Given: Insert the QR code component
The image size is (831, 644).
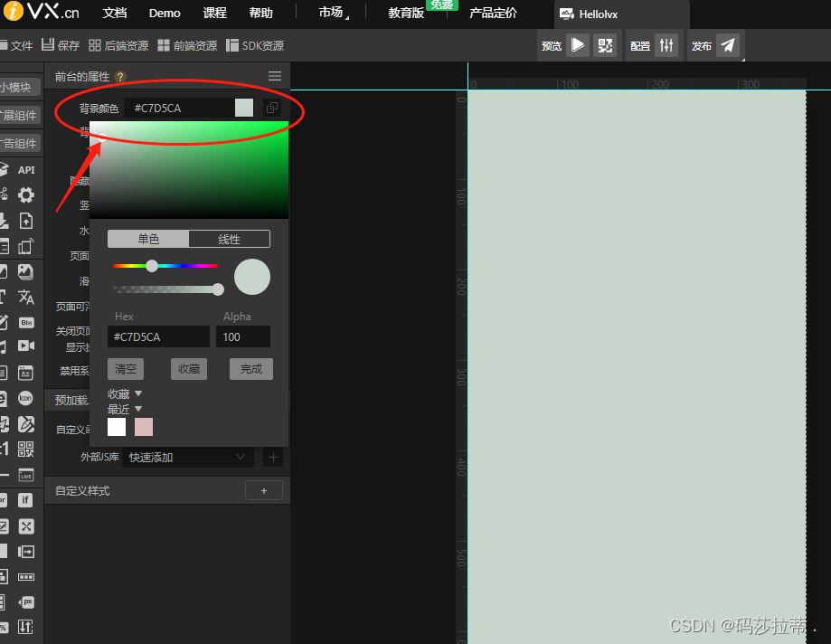Looking at the screenshot, I should [25, 449].
